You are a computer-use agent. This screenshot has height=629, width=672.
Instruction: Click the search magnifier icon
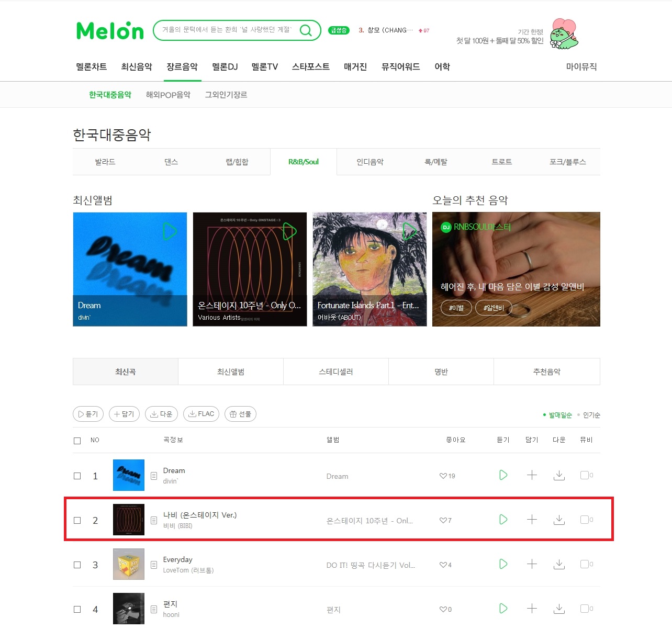point(306,30)
